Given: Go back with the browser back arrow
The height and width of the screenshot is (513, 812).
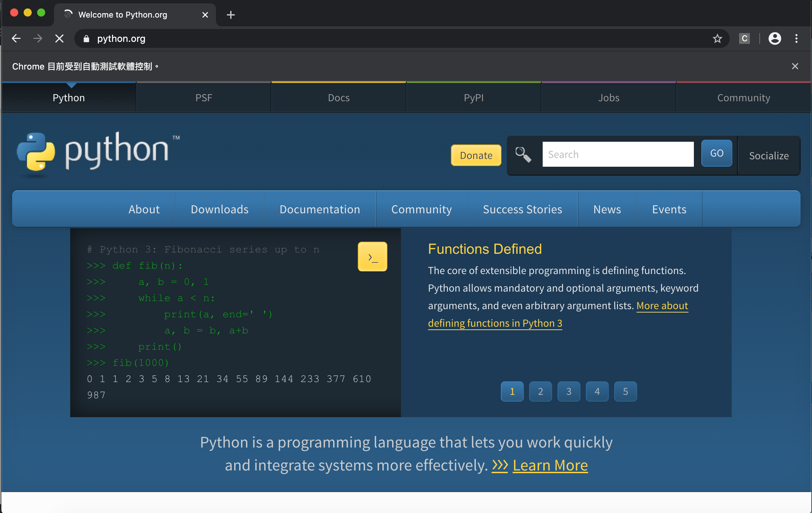Looking at the screenshot, I should pyautogui.click(x=16, y=38).
